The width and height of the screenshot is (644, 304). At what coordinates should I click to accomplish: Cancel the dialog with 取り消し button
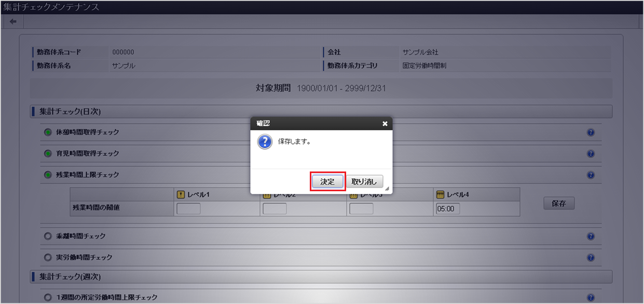(x=364, y=182)
